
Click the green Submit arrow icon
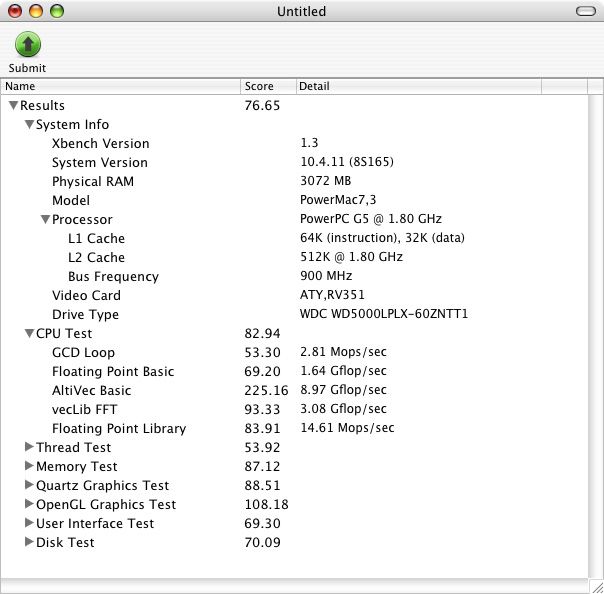[x=28, y=44]
